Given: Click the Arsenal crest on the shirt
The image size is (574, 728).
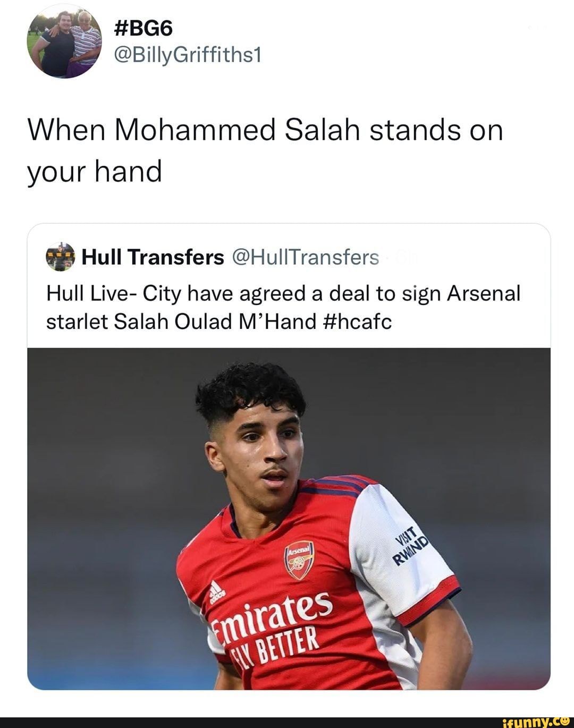Looking at the screenshot, I should click(299, 560).
